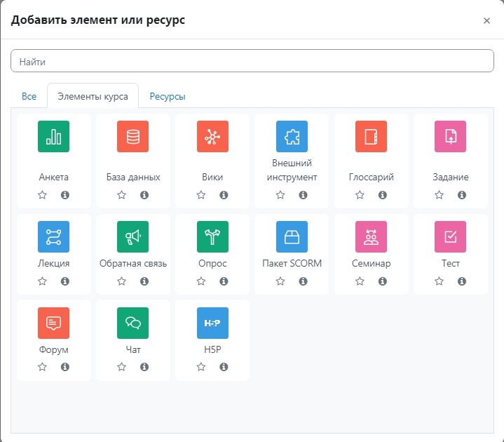Show info about Опрос activity
The height and width of the screenshot is (442, 504).
click(x=224, y=281)
